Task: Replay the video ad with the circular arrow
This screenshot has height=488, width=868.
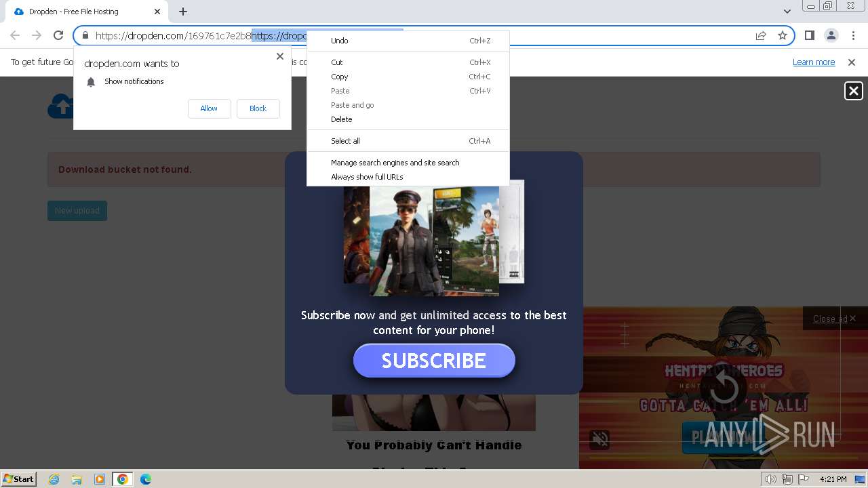Action: [723, 388]
